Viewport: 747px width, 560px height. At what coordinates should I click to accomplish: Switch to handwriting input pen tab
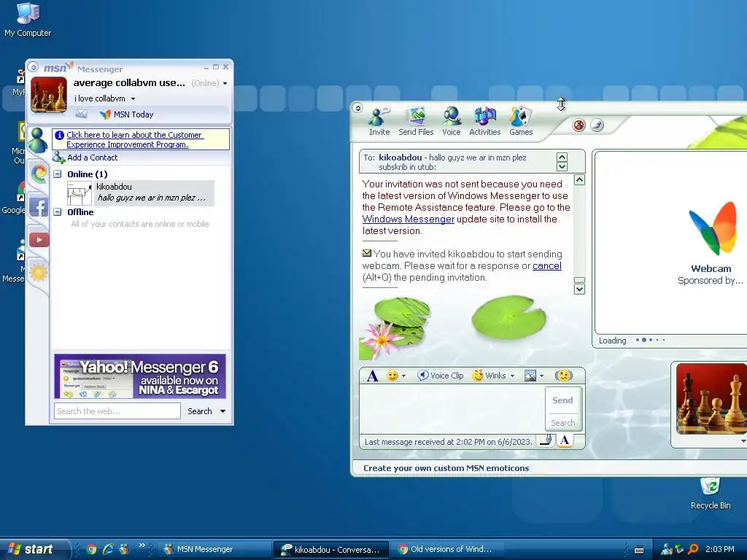[546, 441]
